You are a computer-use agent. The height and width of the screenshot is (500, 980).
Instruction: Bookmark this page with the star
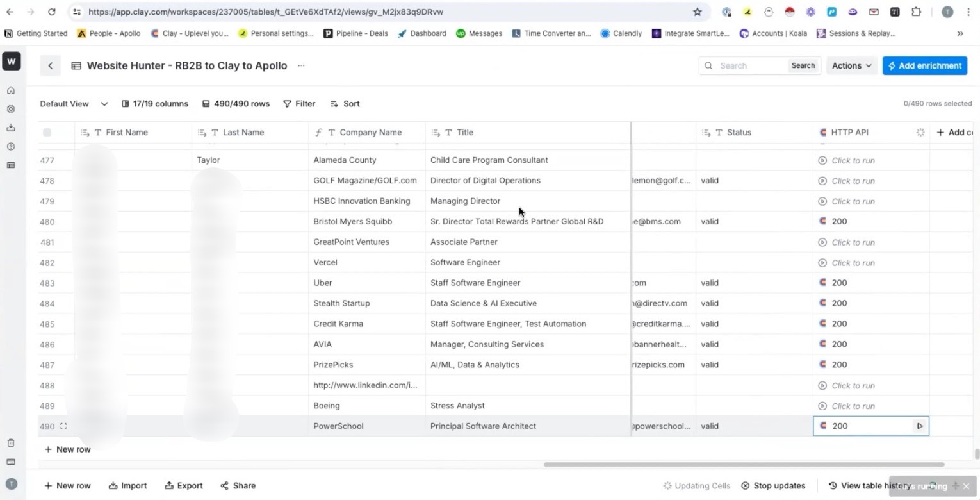tap(698, 12)
